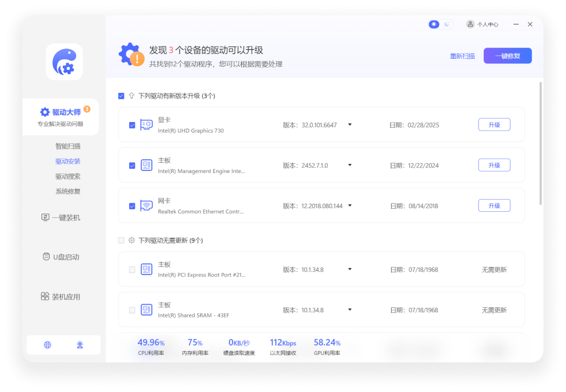Open 一键装机 from the sidebar

[x=61, y=217]
